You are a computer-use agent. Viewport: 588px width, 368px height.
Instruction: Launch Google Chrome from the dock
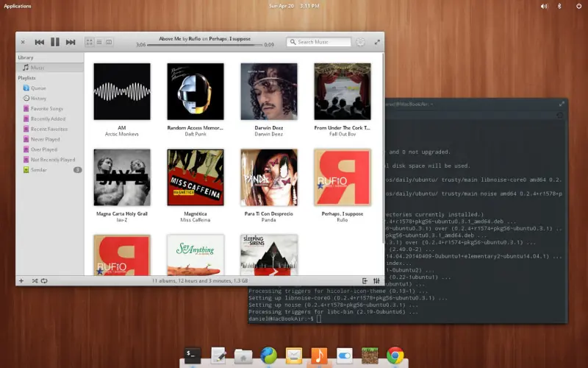click(395, 355)
